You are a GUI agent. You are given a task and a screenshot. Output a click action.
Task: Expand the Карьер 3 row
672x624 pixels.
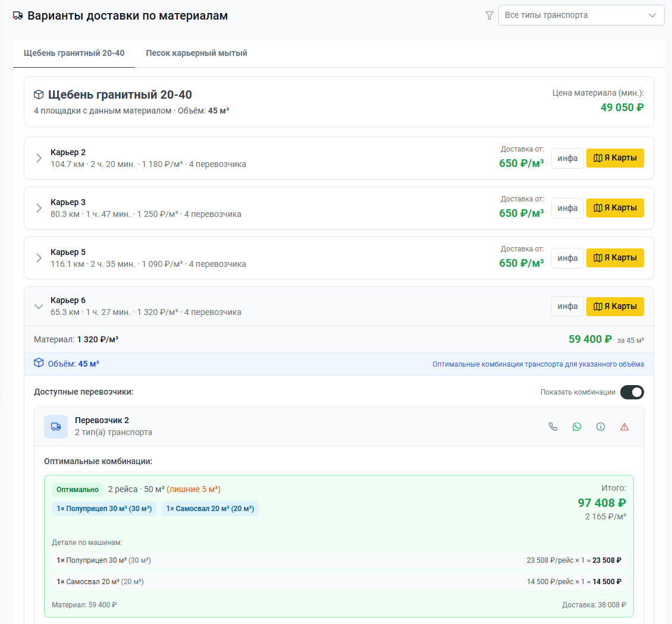(39, 208)
